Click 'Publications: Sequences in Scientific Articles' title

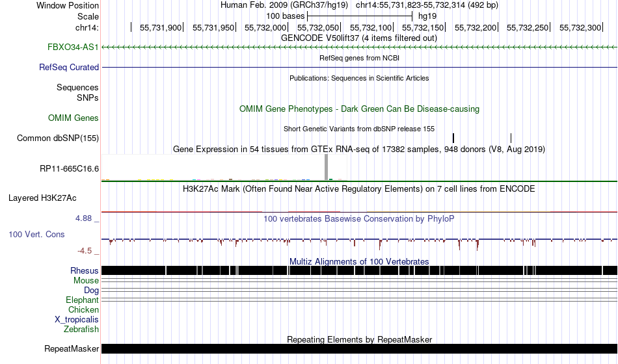[x=359, y=78]
